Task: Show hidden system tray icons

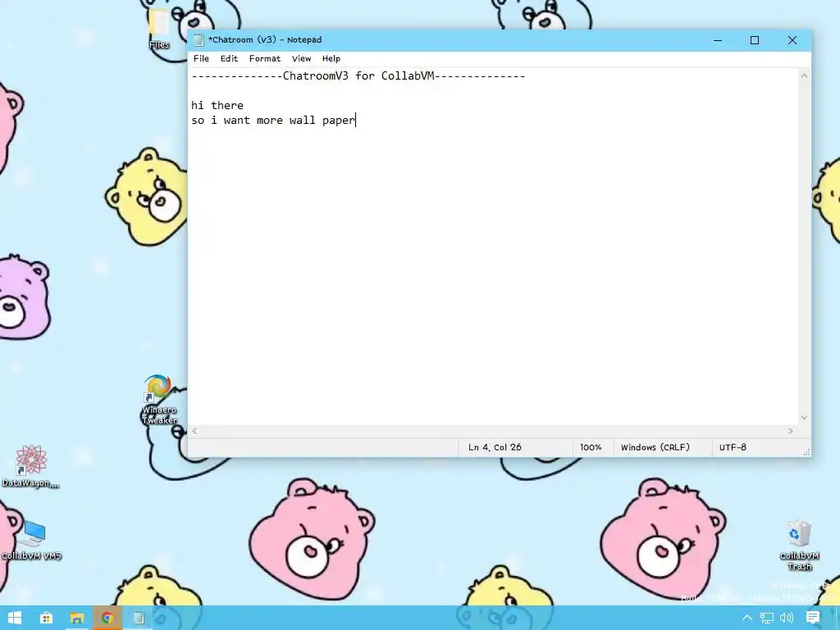Action: pyautogui.click(x=746, y=618)
